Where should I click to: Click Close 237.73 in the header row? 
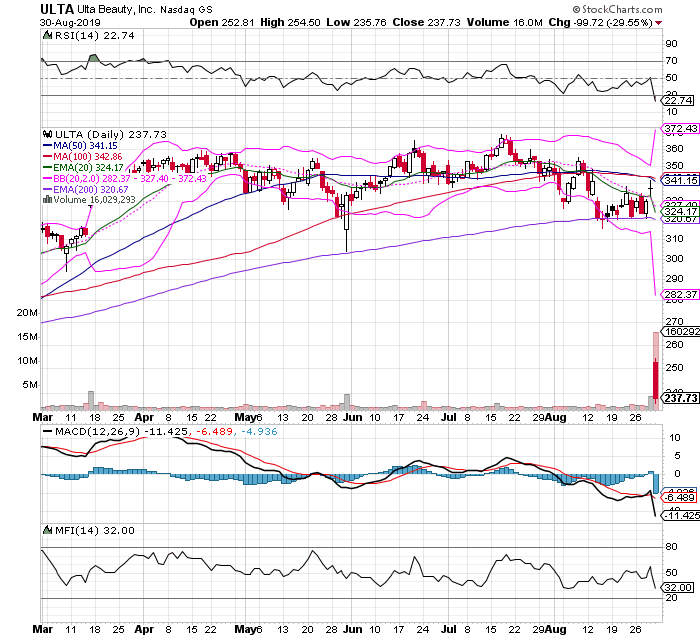[x=426, y=22]
